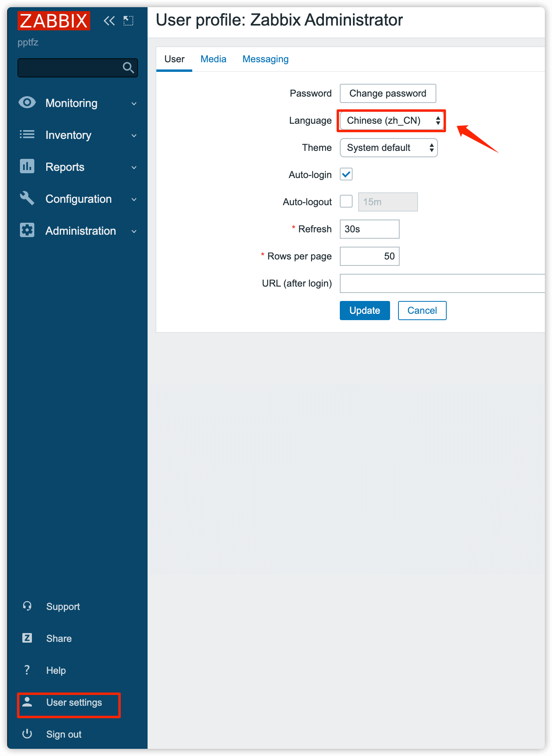Click the pptfz server name text

28,42
